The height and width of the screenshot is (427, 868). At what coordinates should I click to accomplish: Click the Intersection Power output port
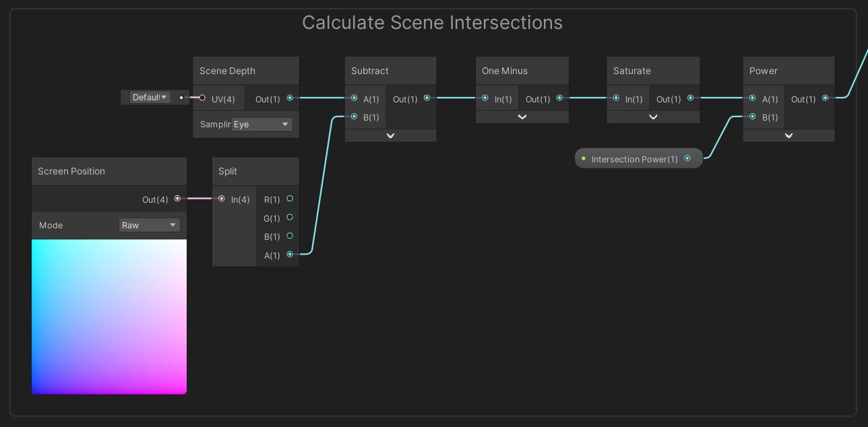point(687,158)
